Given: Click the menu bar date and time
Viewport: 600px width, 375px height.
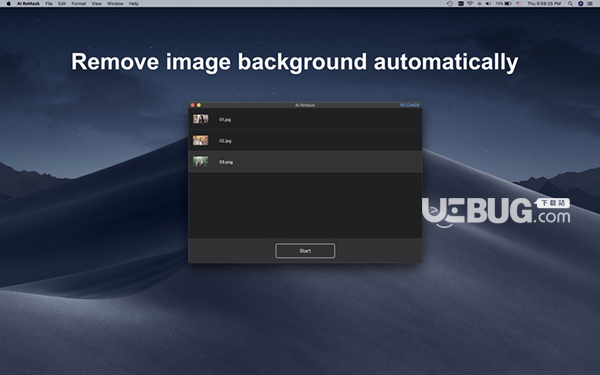Looking at the screenshot, I should tap(544, 3).
